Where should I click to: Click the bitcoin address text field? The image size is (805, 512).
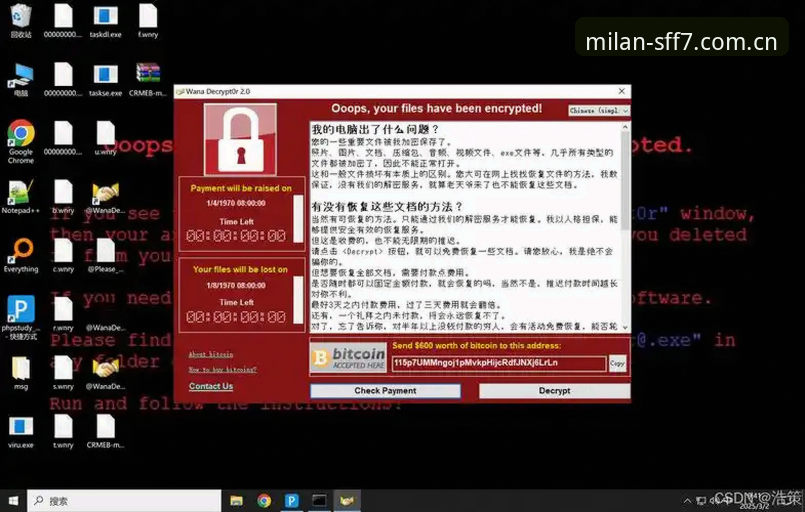[499, 363]
